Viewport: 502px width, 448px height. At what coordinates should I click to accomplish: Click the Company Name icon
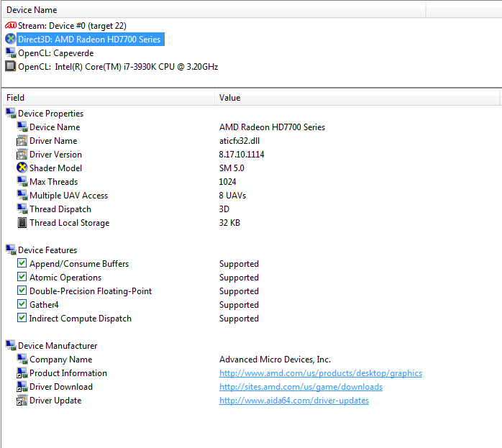(22, 359)
